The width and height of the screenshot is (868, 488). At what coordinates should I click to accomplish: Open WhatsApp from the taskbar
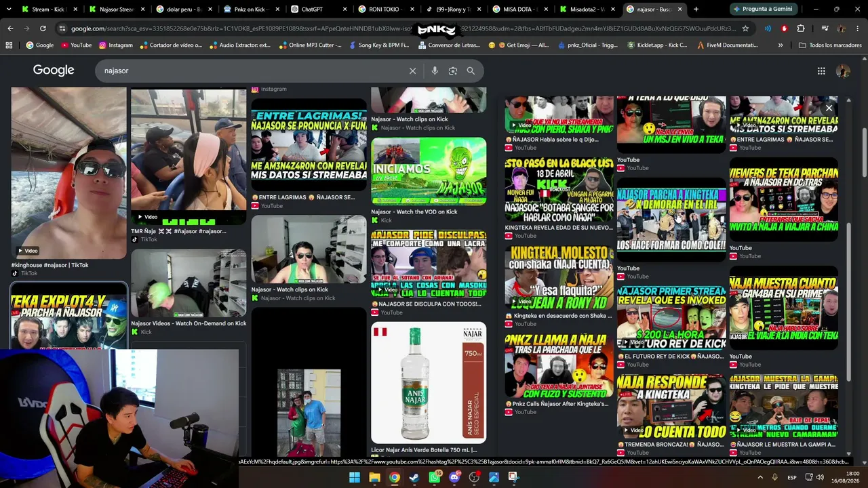[434, 477]
